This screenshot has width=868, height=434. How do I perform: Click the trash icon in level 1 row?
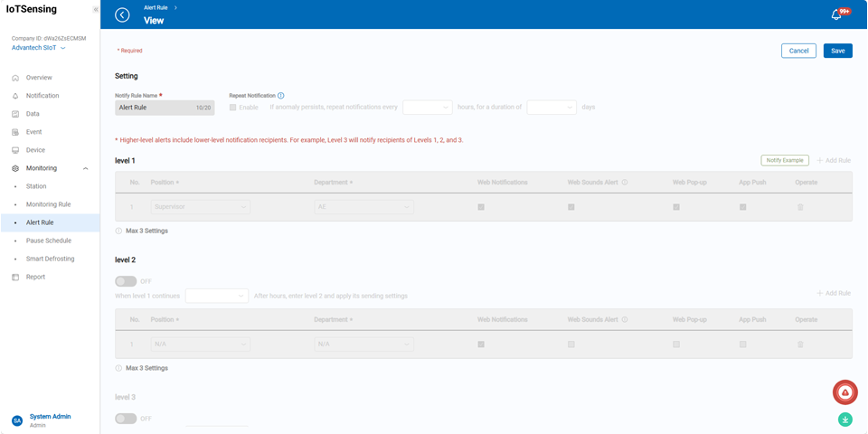800,207
